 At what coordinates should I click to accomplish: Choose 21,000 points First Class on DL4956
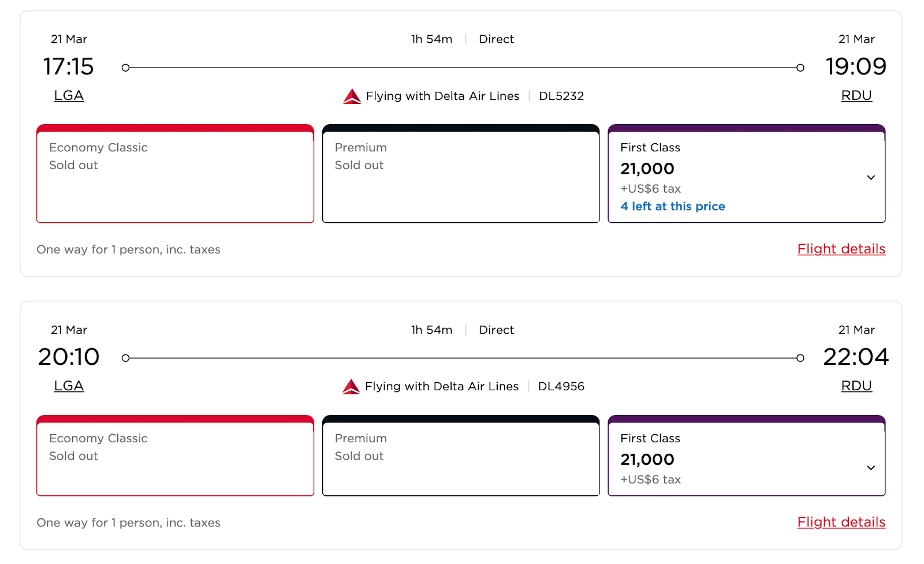coord(647,460)
